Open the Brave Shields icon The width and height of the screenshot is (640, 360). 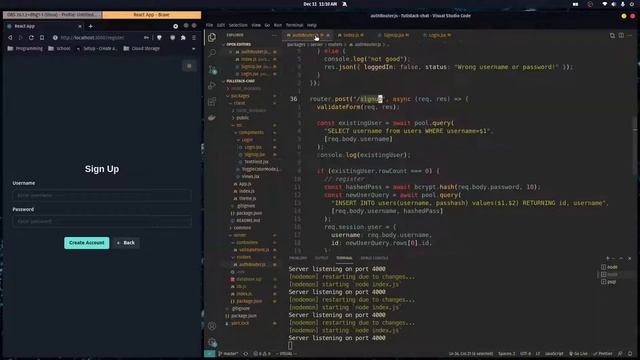159,38
